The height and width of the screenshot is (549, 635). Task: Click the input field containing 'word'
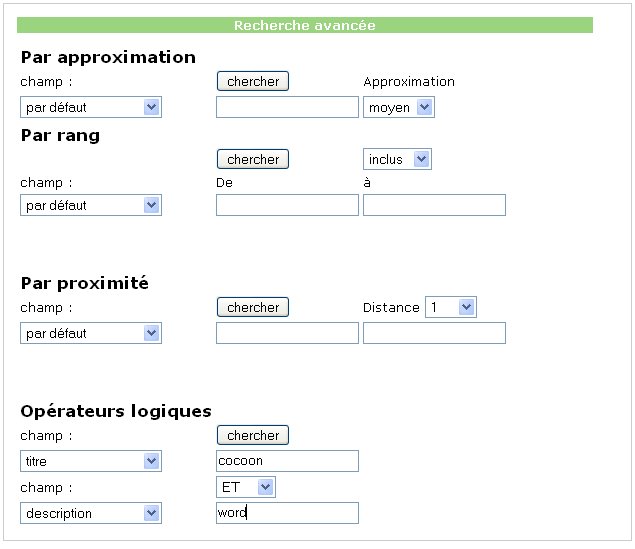[287, 513]
